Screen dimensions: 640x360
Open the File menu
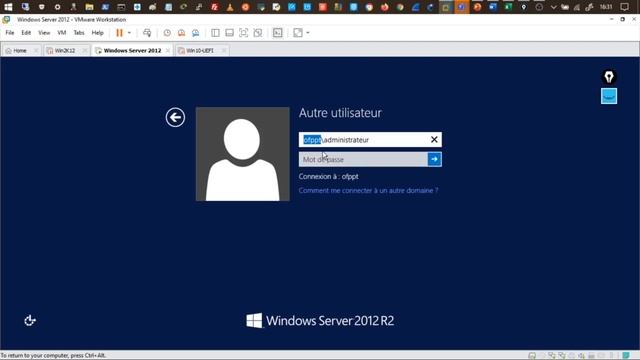point(10,33)
